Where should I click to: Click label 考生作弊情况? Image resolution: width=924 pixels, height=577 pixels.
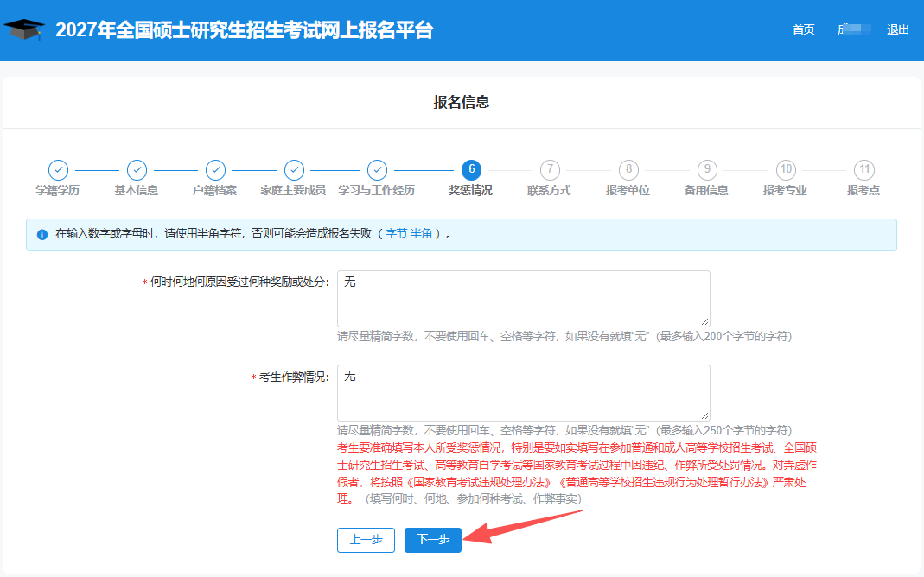tap(294, 377)
